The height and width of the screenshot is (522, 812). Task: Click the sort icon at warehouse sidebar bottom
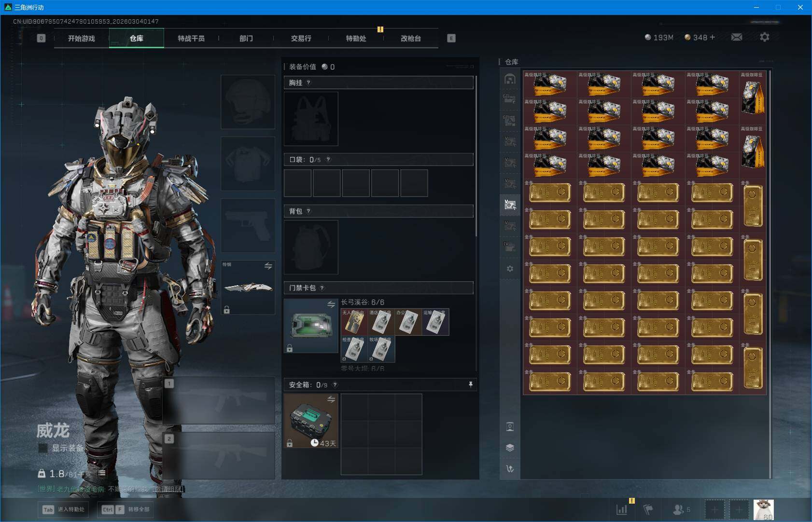(x=510, y=468)
